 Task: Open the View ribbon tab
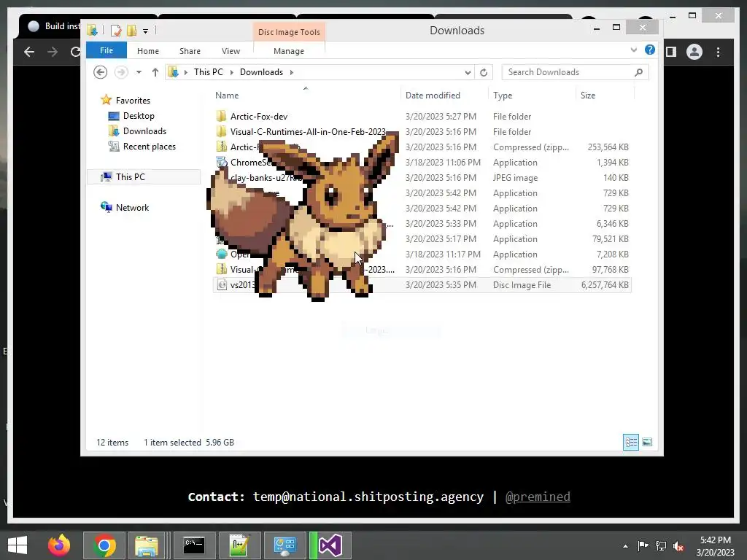tap(231, 51)
